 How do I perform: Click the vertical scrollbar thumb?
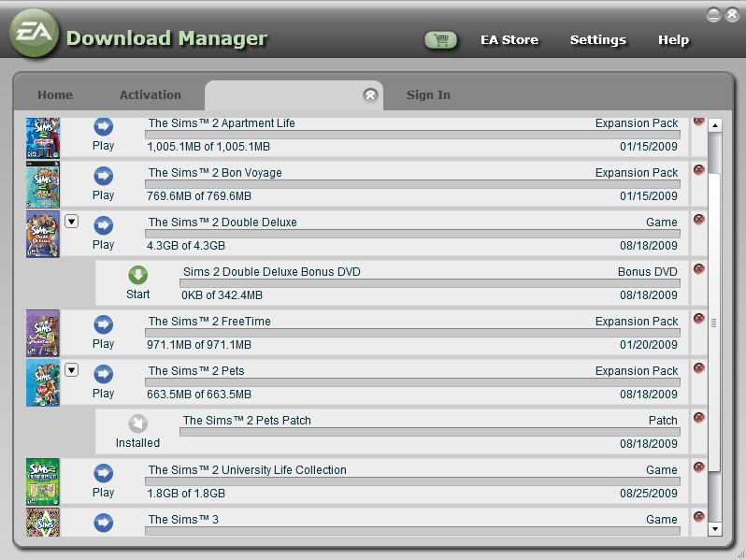point(714,323)
